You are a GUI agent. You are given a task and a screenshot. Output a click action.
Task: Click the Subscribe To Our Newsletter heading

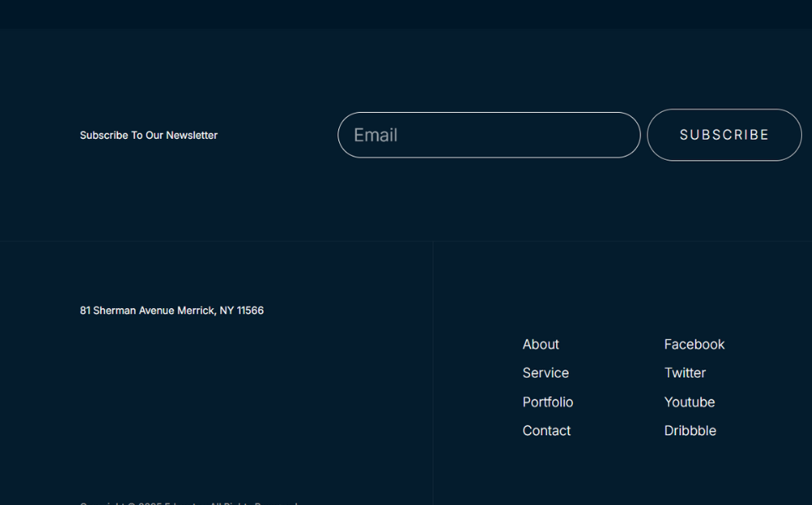coord(148,136)
